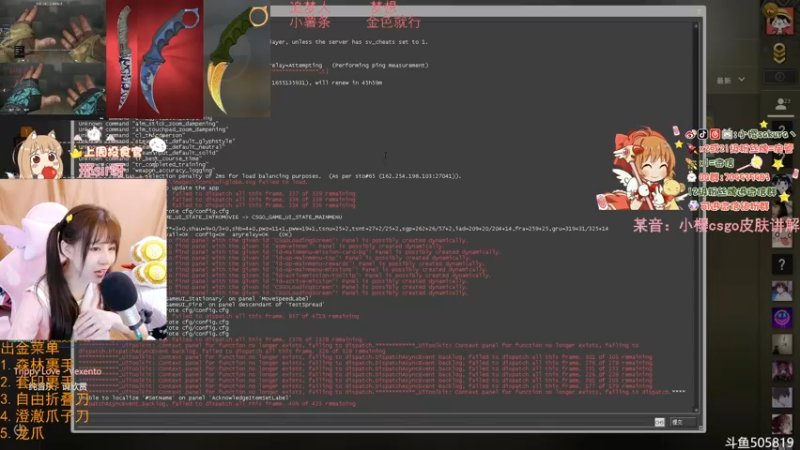Click the 上周投食官 overlay label

tap(113, 152)
